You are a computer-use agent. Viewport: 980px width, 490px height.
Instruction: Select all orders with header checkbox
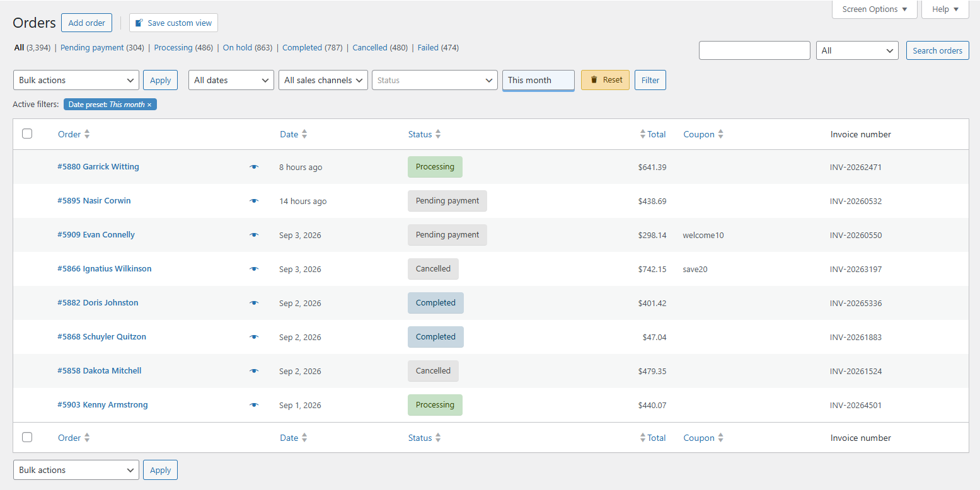tap(27, 134)
